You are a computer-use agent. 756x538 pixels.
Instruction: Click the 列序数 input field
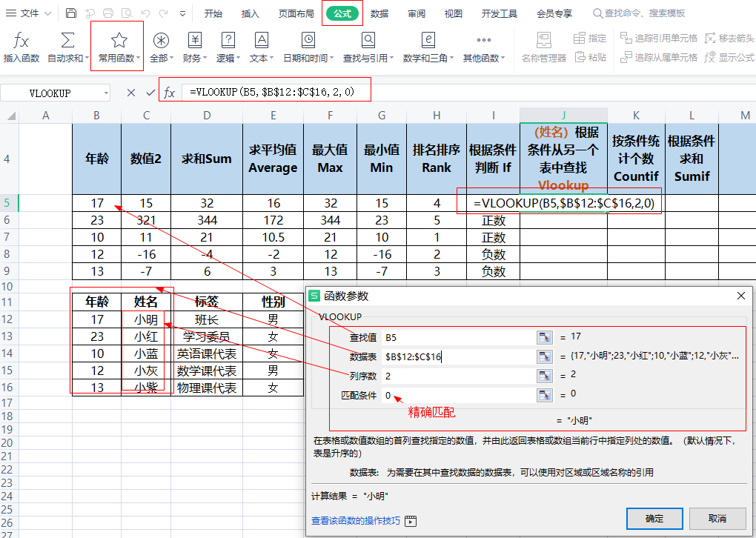pos(458,376)
